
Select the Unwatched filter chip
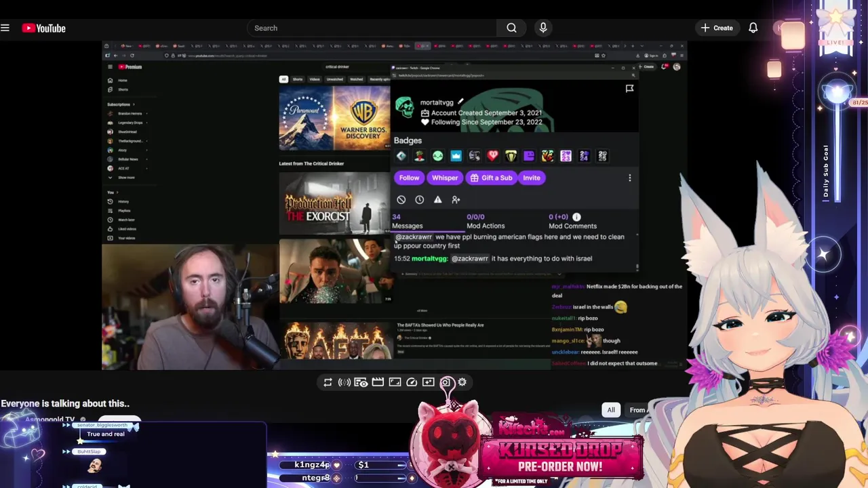335,79
